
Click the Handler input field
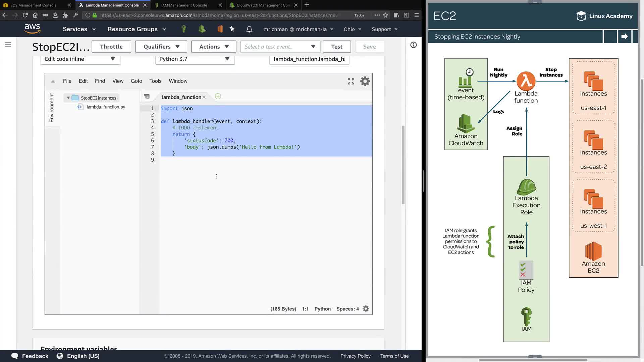coord(309,59)
